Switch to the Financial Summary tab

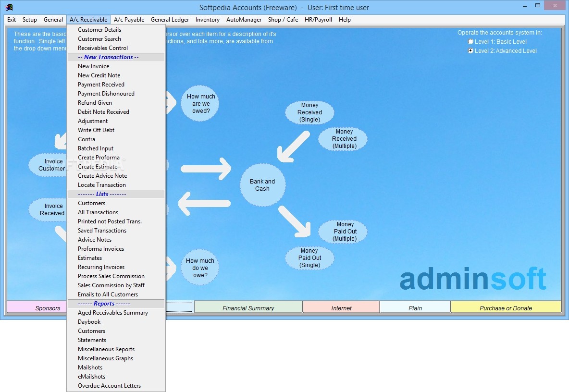248,308
